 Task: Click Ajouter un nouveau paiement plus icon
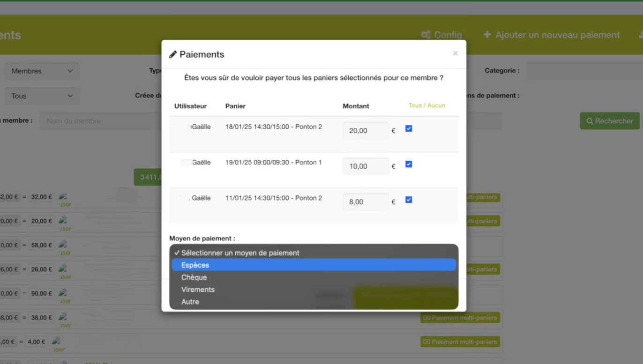pyautogui.click(x=487, y=35)
